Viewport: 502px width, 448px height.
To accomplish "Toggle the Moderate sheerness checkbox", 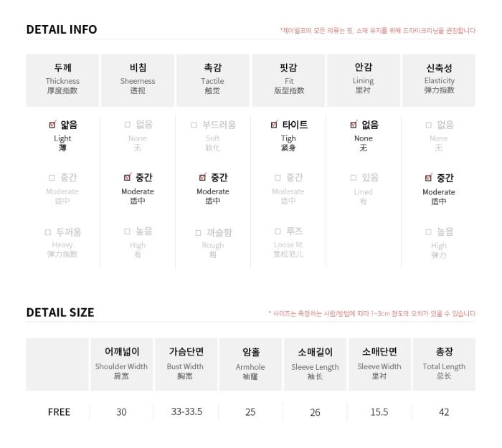I will tap(128, 177).
